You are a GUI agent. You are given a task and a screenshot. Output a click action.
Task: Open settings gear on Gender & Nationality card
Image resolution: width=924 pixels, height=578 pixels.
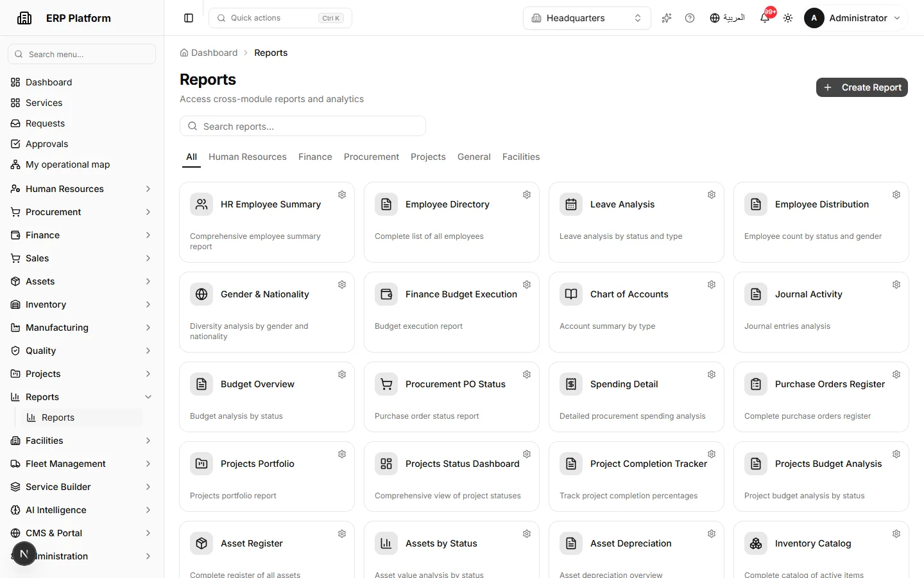[x=342, y=285]
